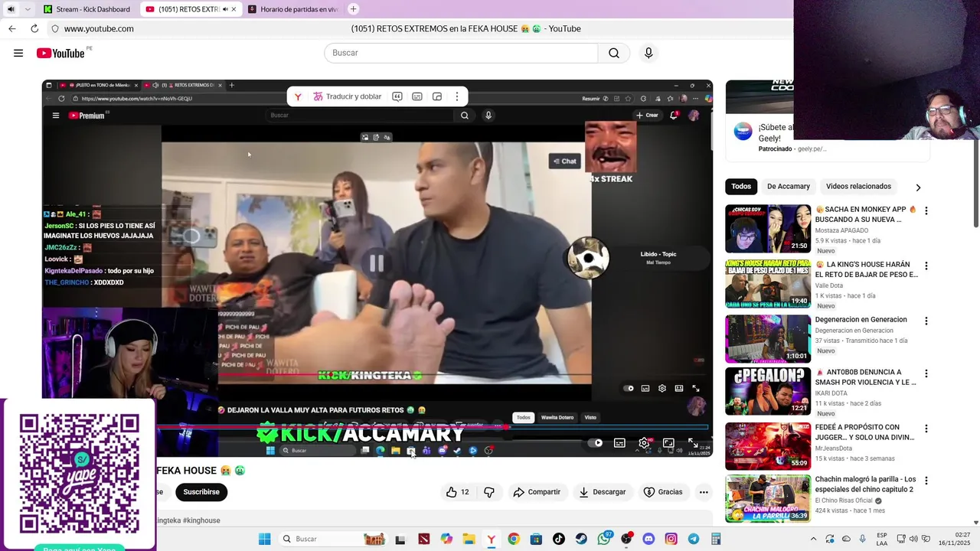Image resolution: width=980 pixels, height=551 pixels.
Task: Dislike the video with thumbs down
Action: pyautogui.click(x=489, y=492)
